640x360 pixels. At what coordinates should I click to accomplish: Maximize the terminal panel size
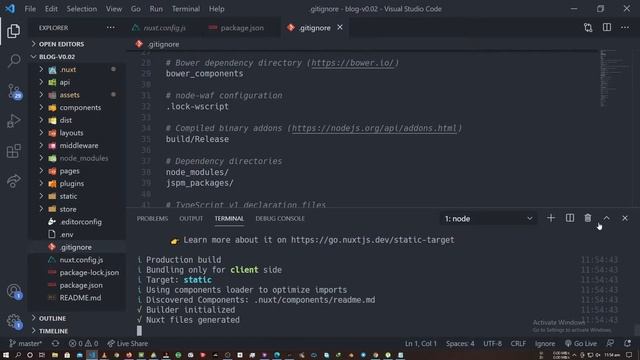[607, 218]
